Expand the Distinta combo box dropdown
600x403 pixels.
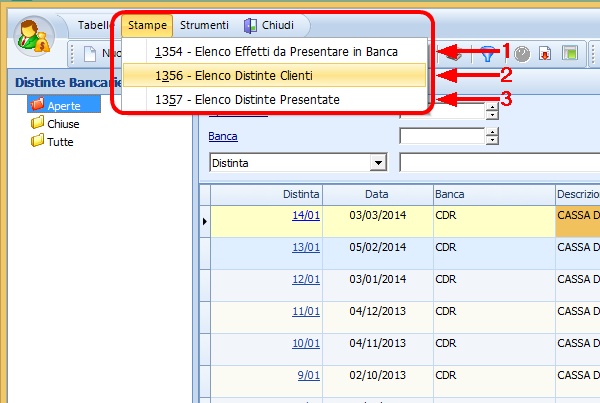click(378, 162)
